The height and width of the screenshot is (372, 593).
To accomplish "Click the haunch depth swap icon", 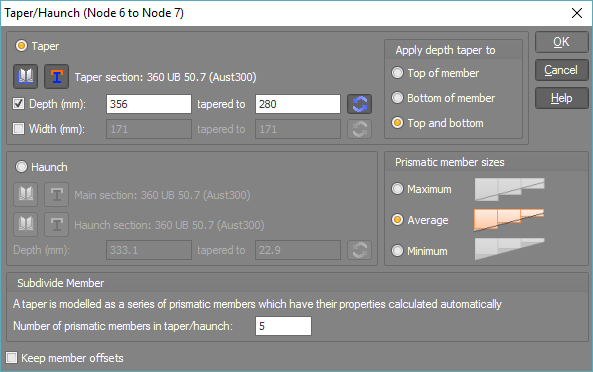I will click(x=359, y=250).
